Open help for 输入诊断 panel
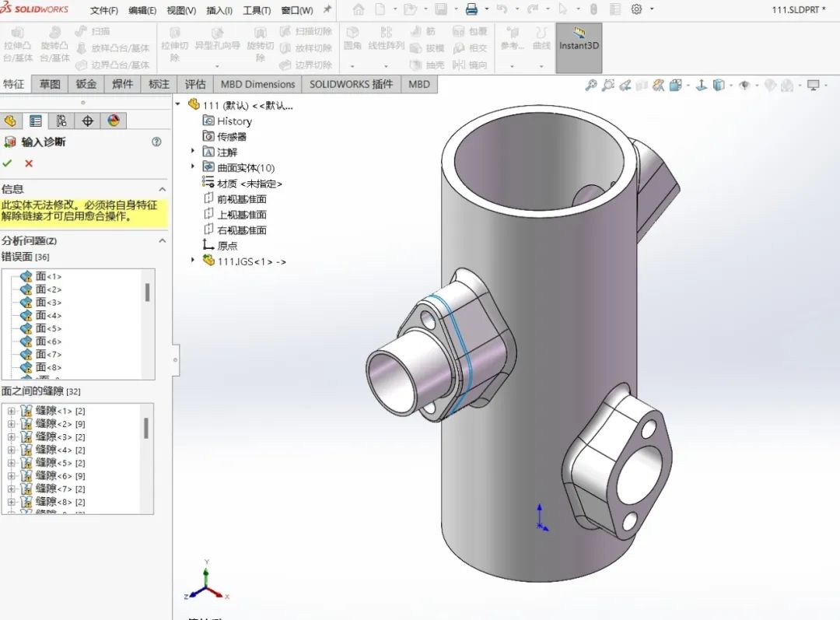Image resolution: width=840 pixels, height=620 pixels. (156, 142)
